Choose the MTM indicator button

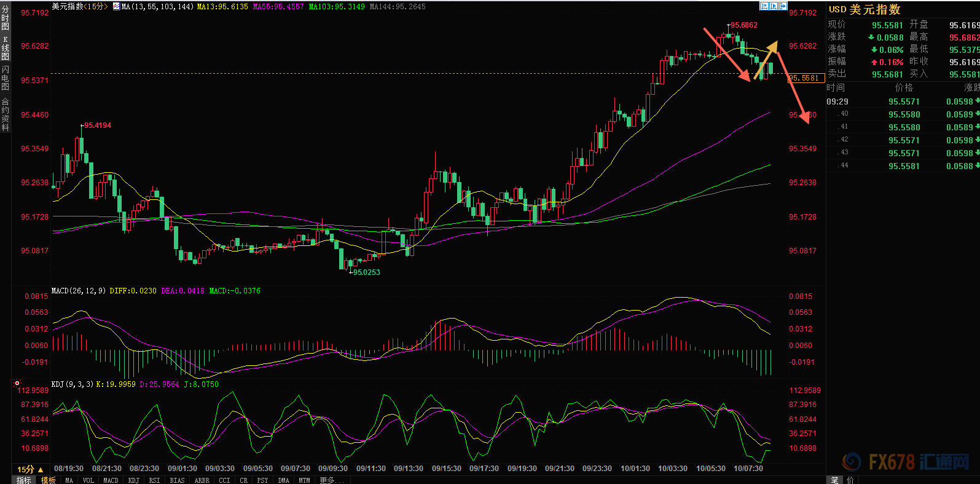coord(304,480)
